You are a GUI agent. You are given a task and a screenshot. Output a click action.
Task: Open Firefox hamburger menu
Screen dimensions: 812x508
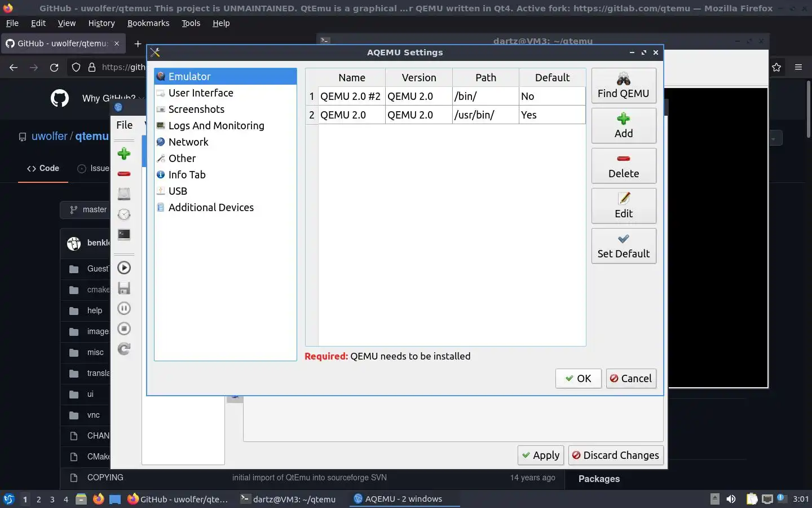coord(798,67)
